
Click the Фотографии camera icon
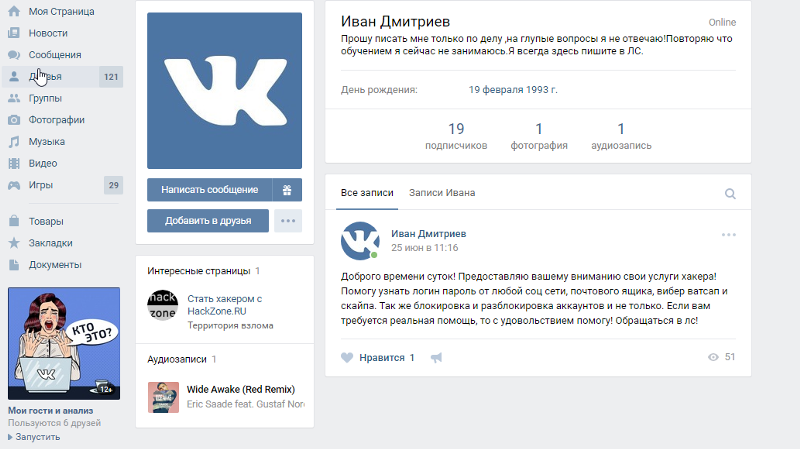click(x=14, y=120)
